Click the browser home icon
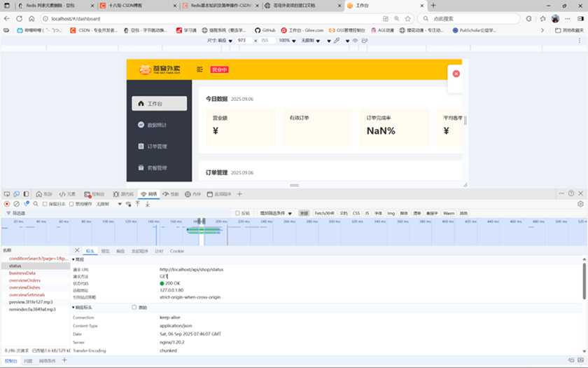The image size is (588, 368). 31,18
